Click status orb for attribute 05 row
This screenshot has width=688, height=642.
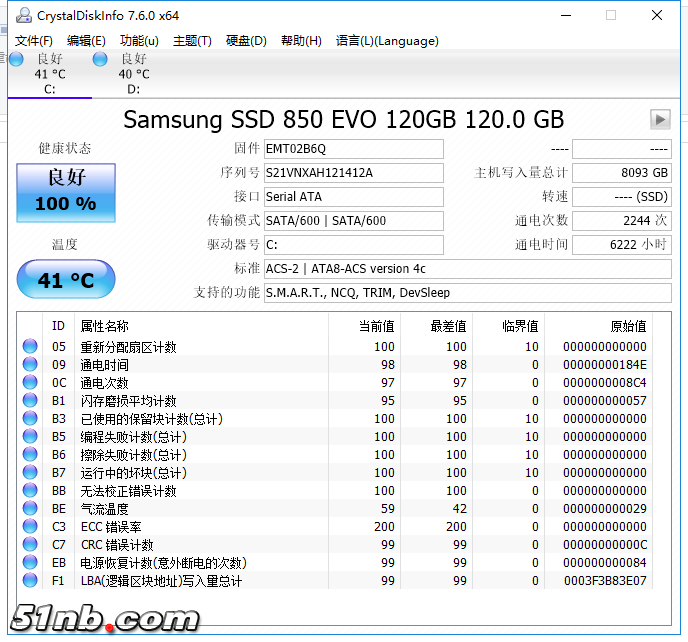[x=30, y=347]
